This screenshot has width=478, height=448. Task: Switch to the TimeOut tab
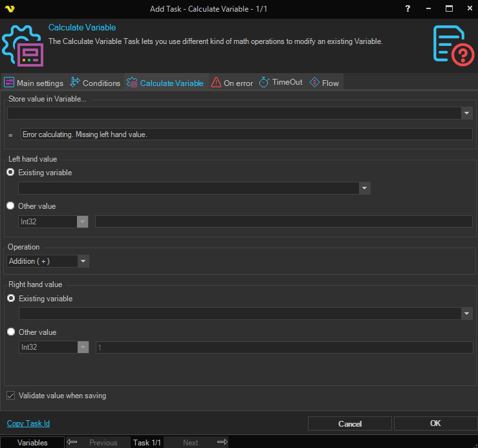(281, 83)
